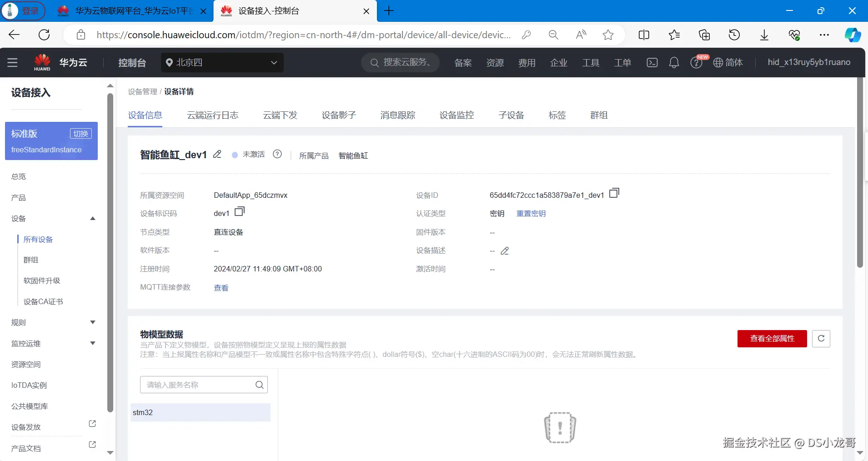Click the 查看全部属性 button
This screenshot has height=461, width=868.
772,338
